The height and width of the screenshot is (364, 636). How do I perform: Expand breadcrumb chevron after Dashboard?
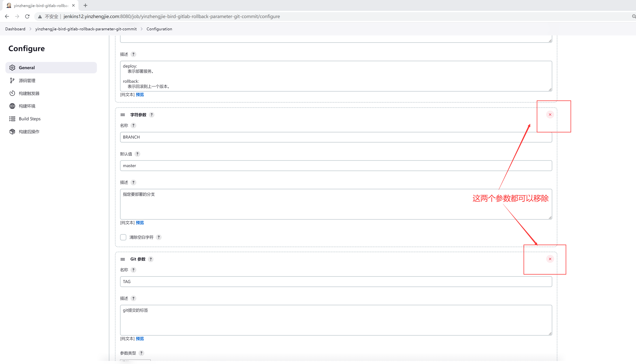pyautogui.click(x=31, y=29)
